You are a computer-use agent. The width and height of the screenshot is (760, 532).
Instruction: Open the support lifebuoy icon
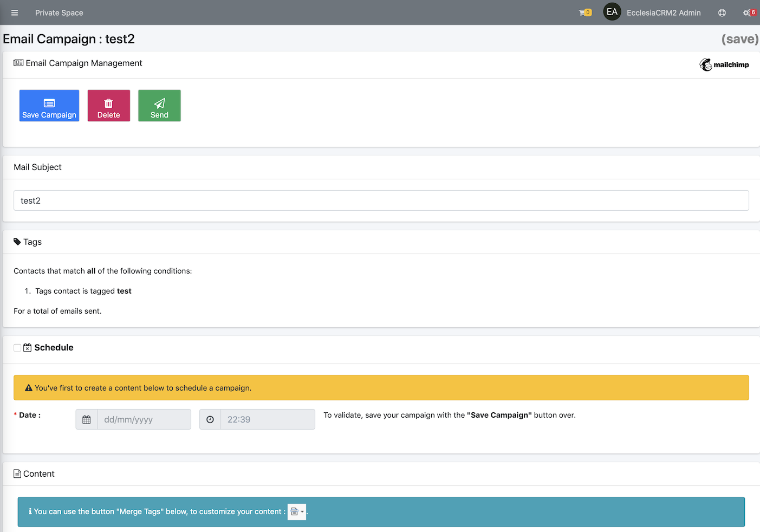point(722,12)
